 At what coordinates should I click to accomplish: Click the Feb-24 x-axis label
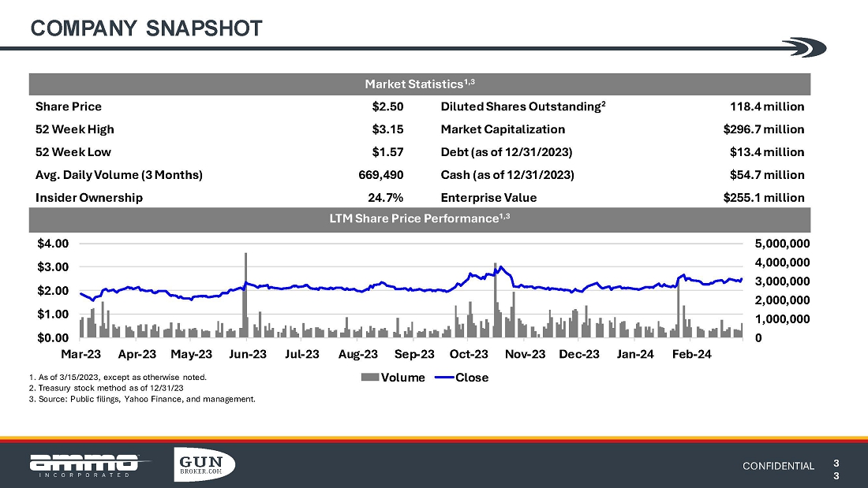coord(691,354)
